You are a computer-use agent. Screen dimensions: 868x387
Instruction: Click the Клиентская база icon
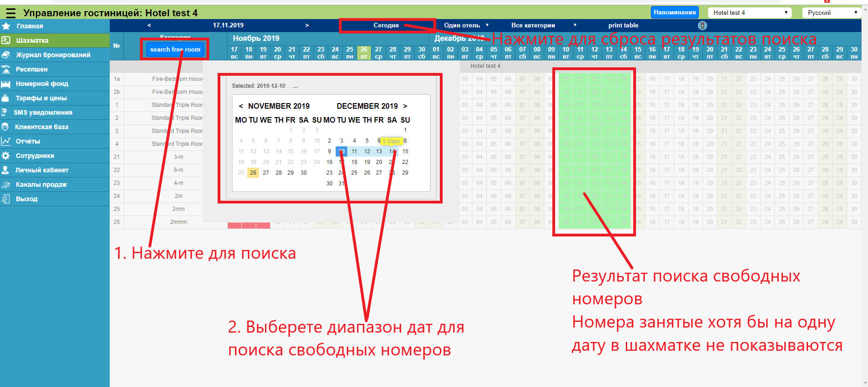pos(6,127)
